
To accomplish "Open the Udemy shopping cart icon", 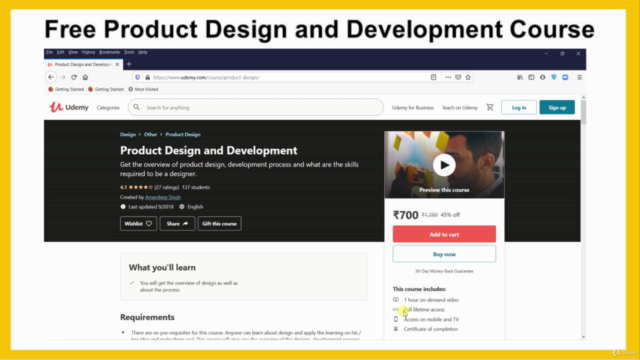I will [x=490, y=107].
